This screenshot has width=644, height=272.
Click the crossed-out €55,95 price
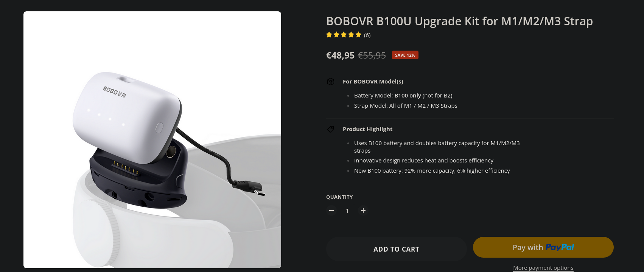[372, 56]
